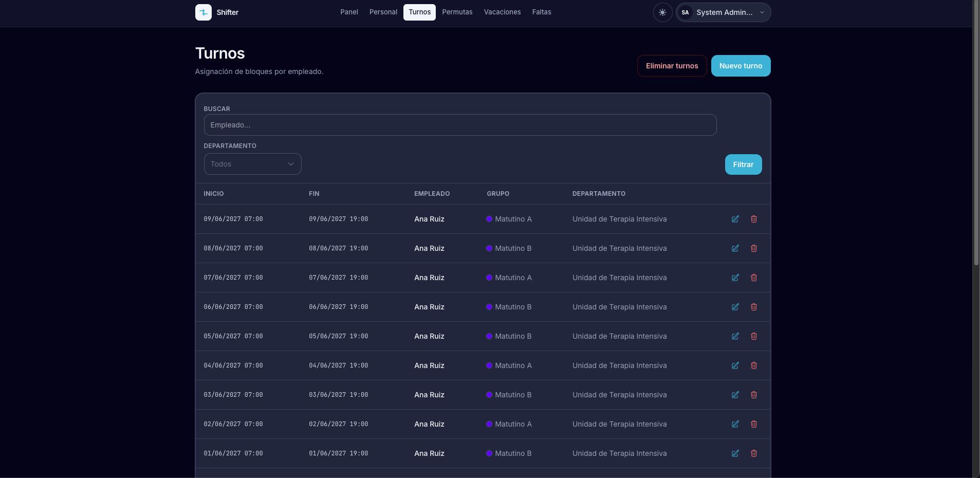Edit the 01/06/2027 shift entry
This screenshot has height=478, width=980.
click(735, 453)
